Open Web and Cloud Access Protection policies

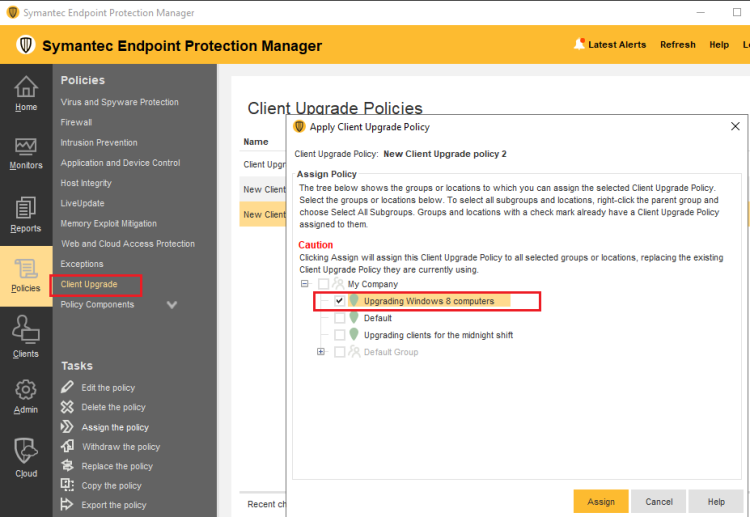click(x=128, y=243)
